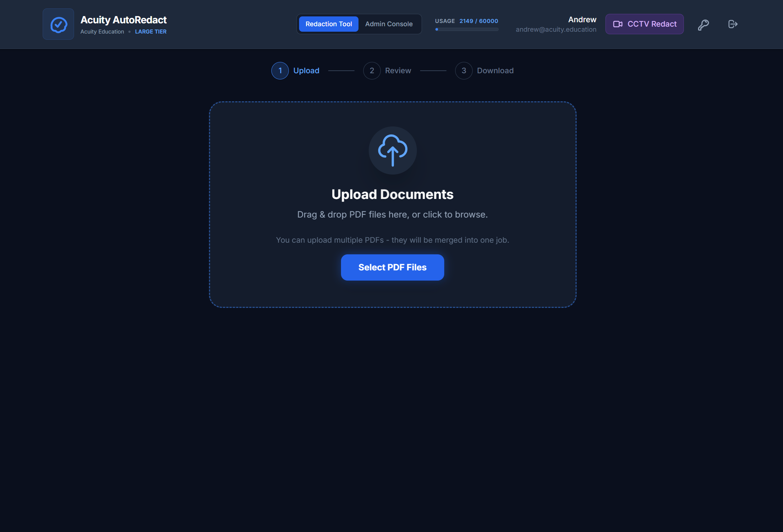The width and height of the screenshot is (783, 532).
Task: Open the CCTV Redact tool
Action: (x=644, y=24)
